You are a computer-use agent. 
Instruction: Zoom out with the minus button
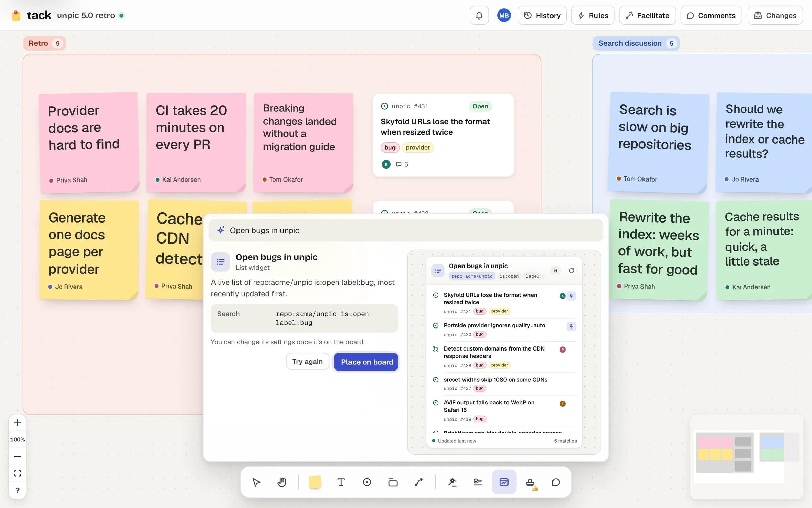pos(18,456)
